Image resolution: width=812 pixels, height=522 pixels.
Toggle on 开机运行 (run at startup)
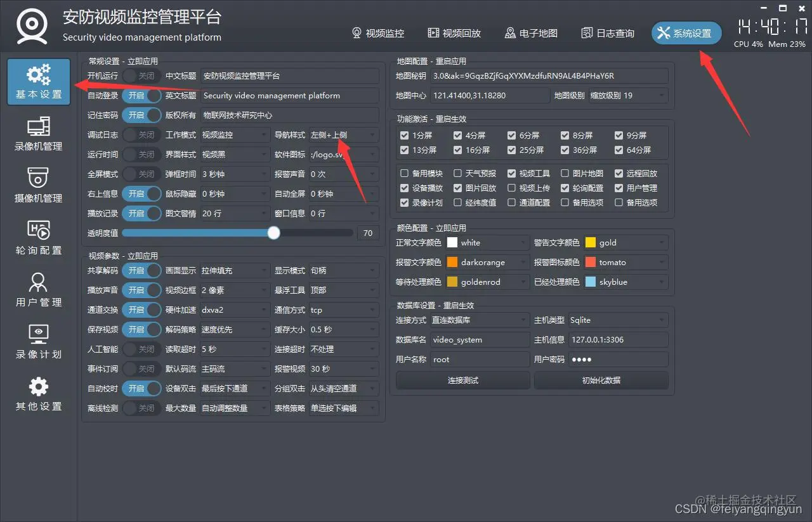point(141,75)
